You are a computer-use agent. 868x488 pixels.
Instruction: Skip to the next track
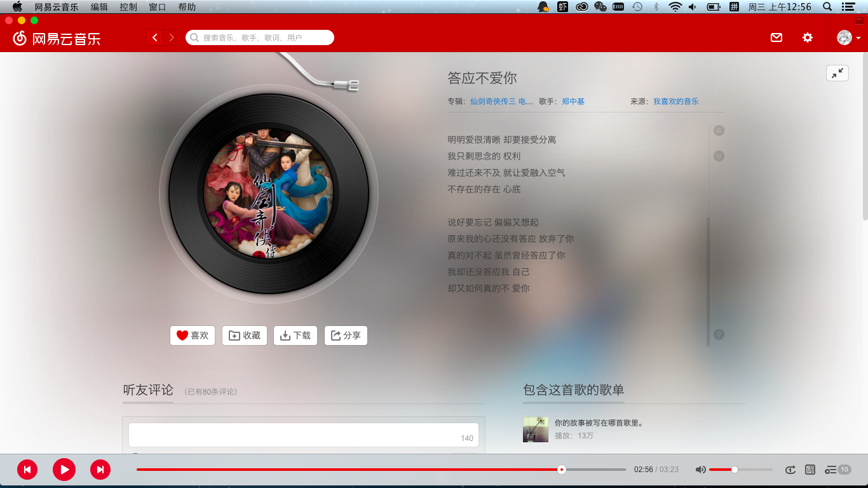(100, 470)
